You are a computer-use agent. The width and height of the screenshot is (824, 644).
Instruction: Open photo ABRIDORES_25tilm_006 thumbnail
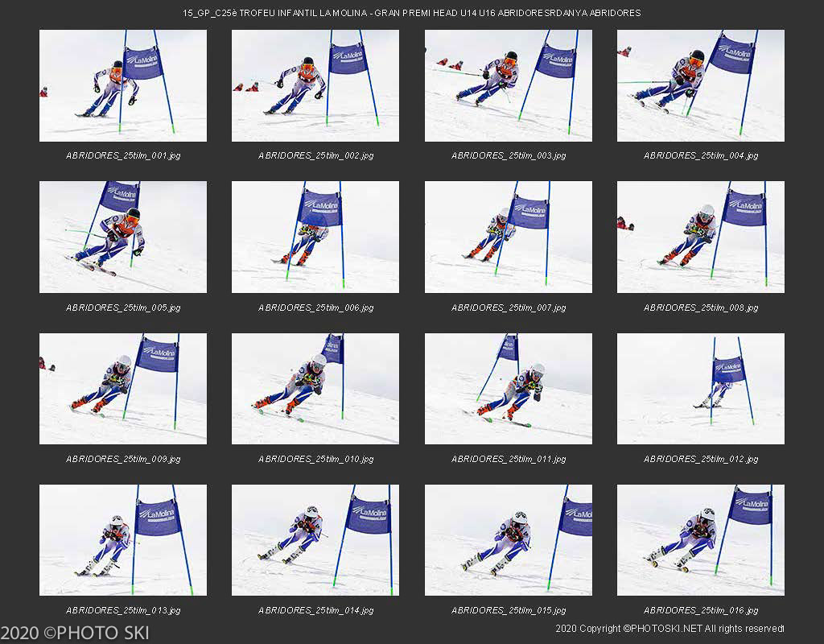pos(315,237)
